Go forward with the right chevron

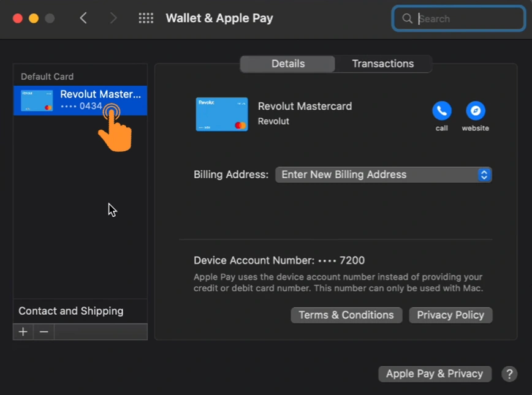pyautogui.click(x=113, y=18)
